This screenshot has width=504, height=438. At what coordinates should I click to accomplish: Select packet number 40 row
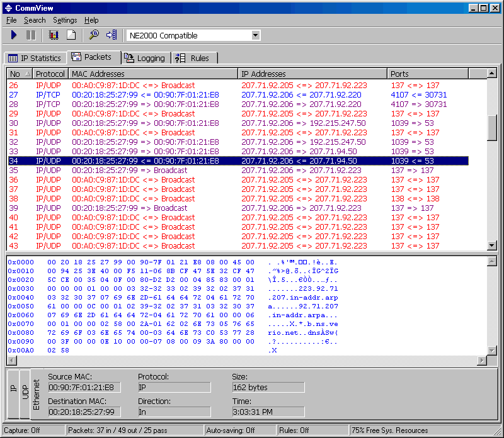[x=238, y=217]
